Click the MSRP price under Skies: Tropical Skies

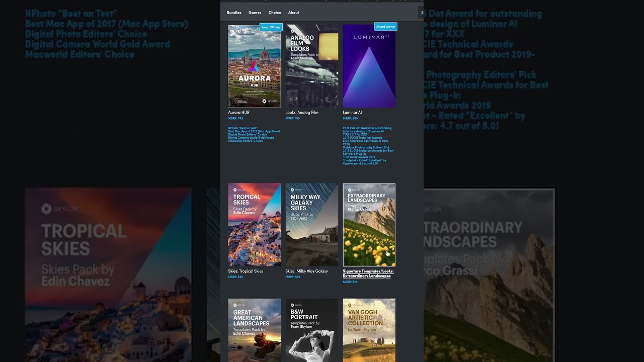(x=235, y=277)
